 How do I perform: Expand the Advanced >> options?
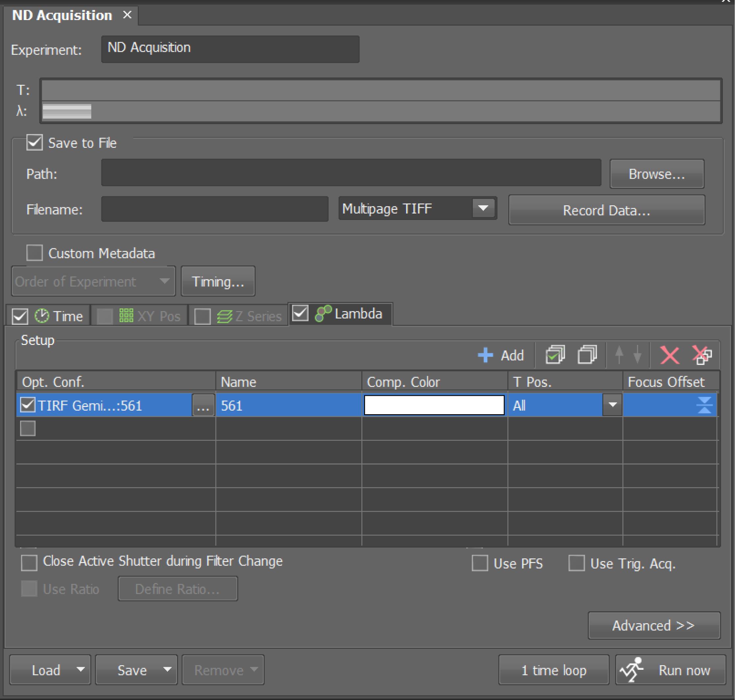point(654,625)
